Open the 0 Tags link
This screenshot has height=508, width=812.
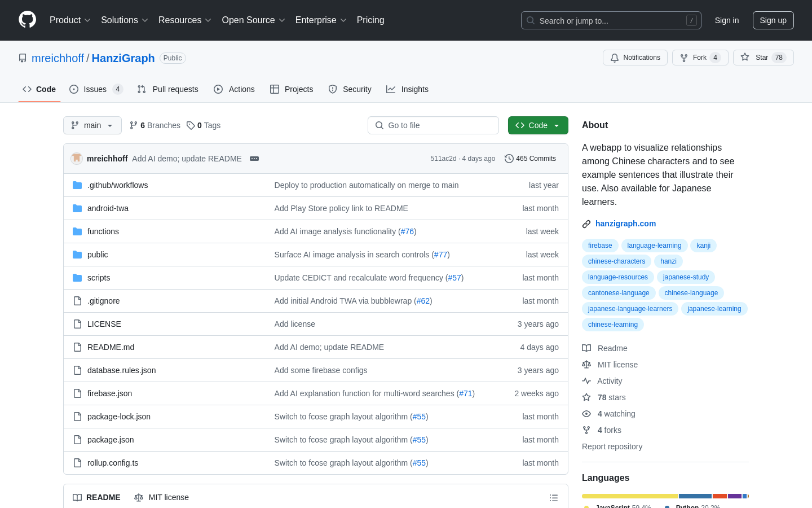click(204, 125)
